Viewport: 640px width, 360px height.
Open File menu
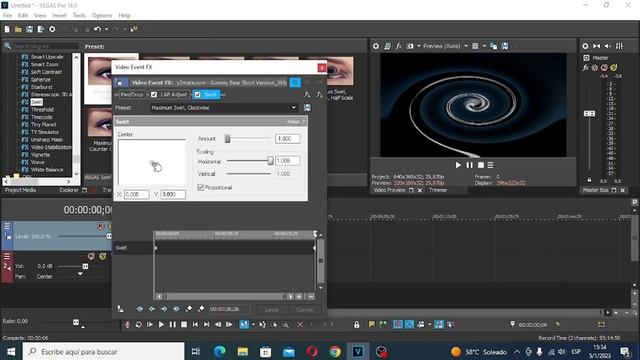[7, 16]
